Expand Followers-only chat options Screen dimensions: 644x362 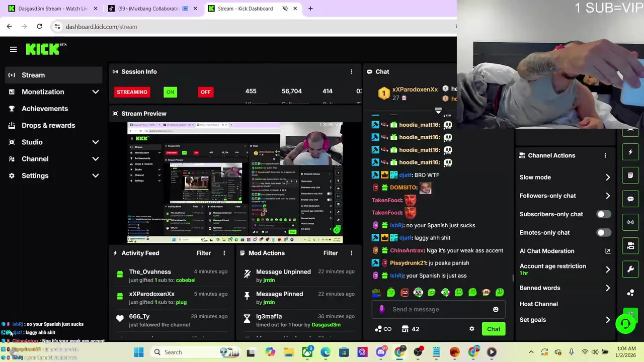click(565, 196)
